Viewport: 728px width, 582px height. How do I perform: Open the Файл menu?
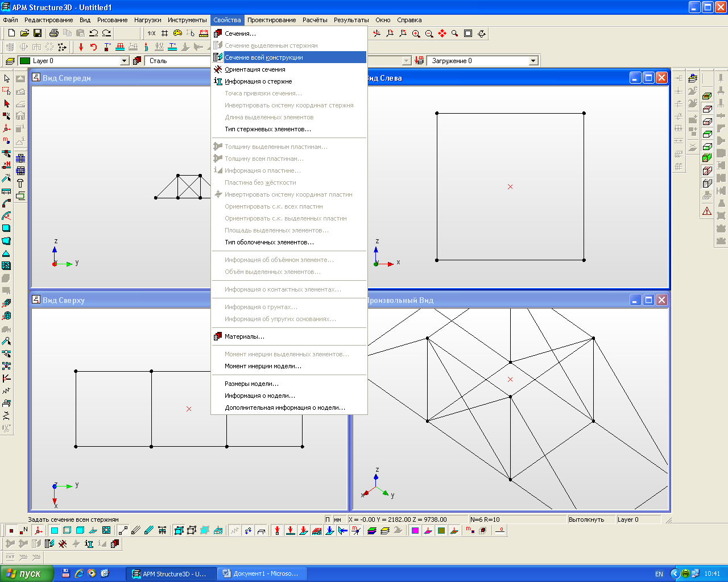11,20
